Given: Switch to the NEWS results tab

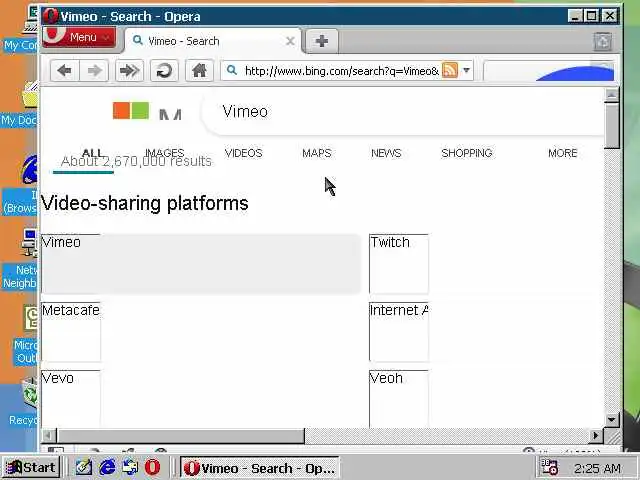Looking at the screenshot, I should click(386, 153).
